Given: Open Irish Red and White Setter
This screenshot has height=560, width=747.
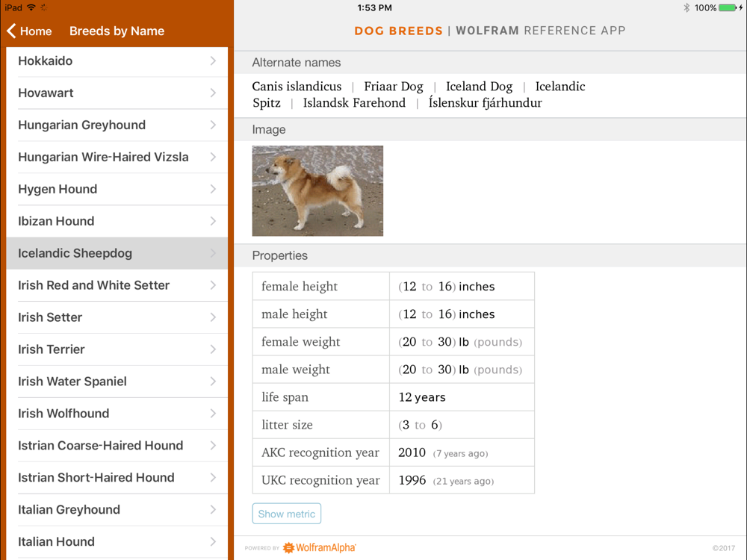Looking at the screenshot, I should point(117,285).
